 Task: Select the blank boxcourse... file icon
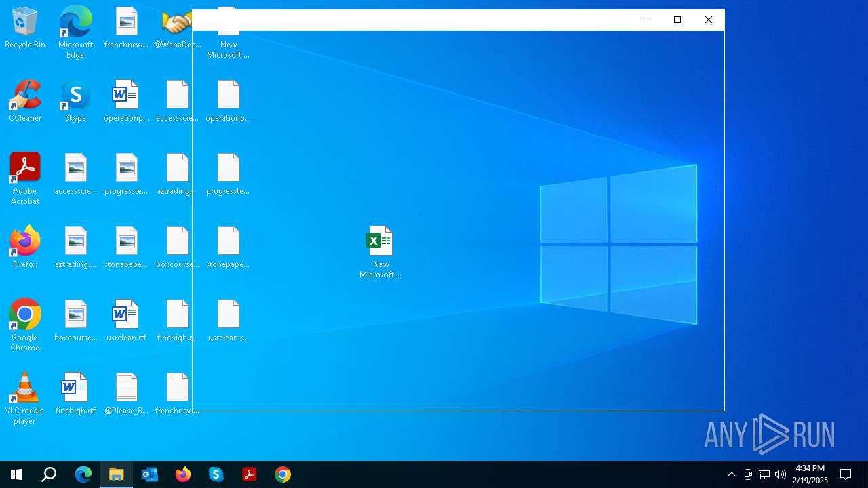(177, 247)
